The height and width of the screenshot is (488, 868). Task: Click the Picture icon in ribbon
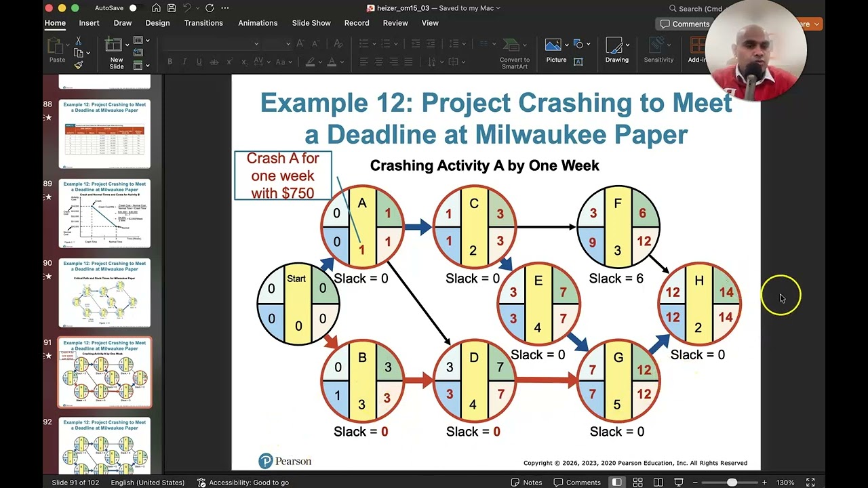point(553,45)
